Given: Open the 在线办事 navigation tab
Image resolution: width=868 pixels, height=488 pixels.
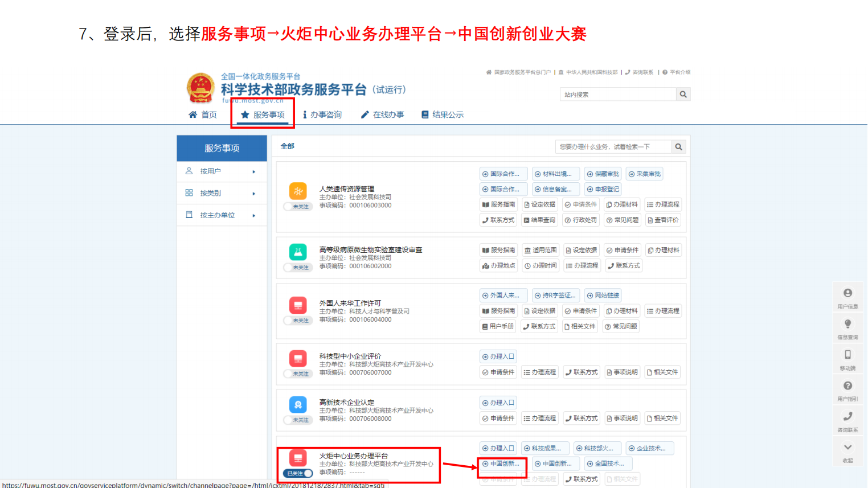Looking at the screenshot, I should (383, 114).
